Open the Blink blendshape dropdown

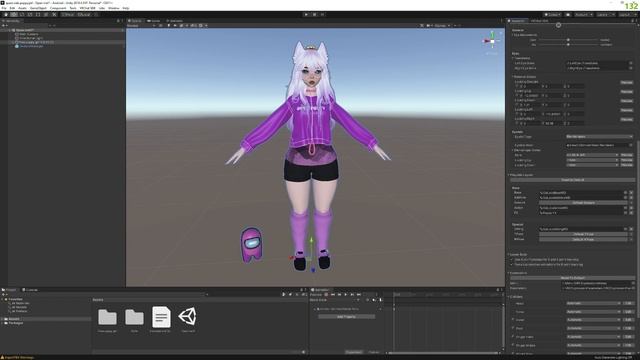592,155
